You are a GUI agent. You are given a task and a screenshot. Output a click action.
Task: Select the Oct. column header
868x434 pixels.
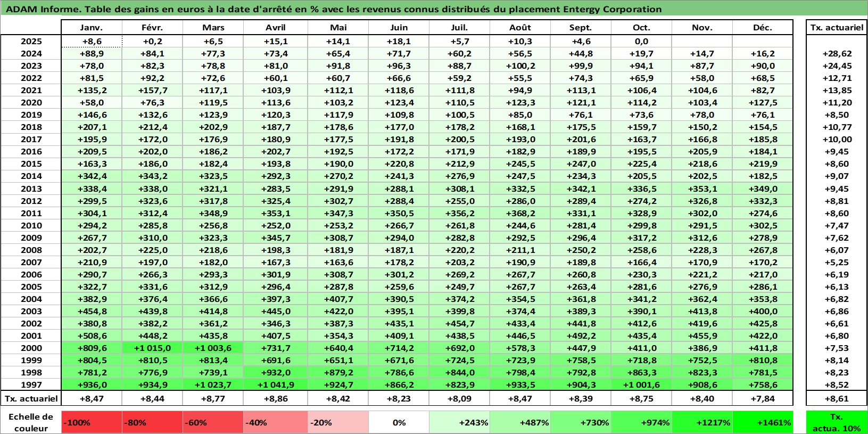(x=641, y=28)
